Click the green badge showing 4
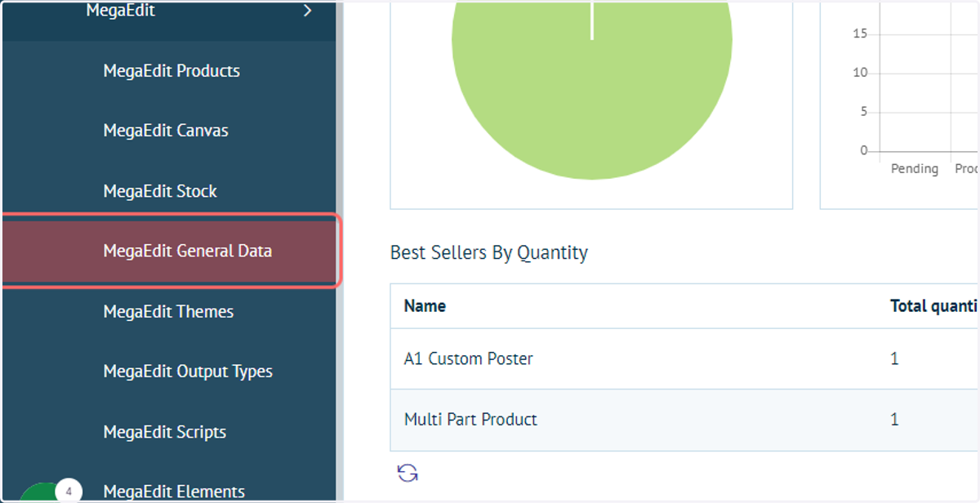The image size is (980, 503). [x=69, y=491]
